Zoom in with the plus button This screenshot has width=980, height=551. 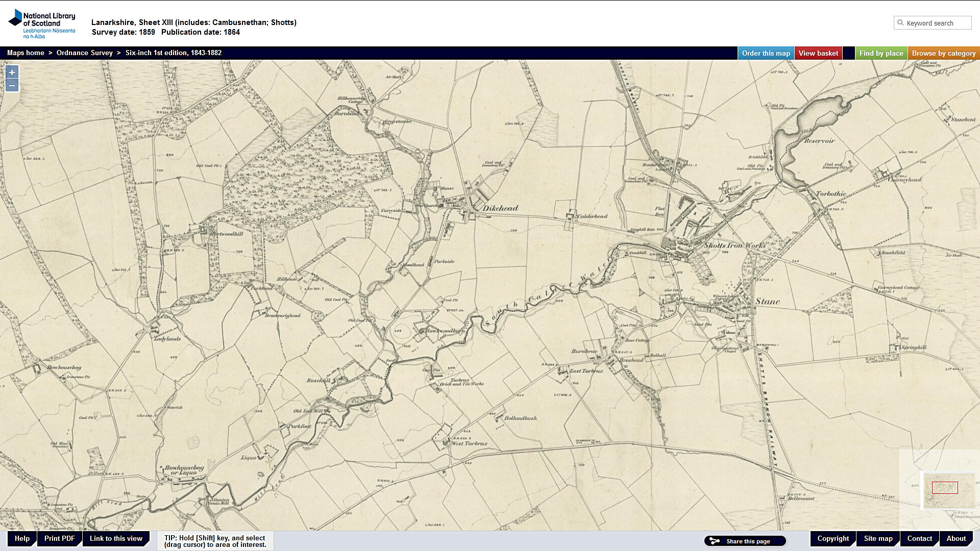(x=12, y=72)
